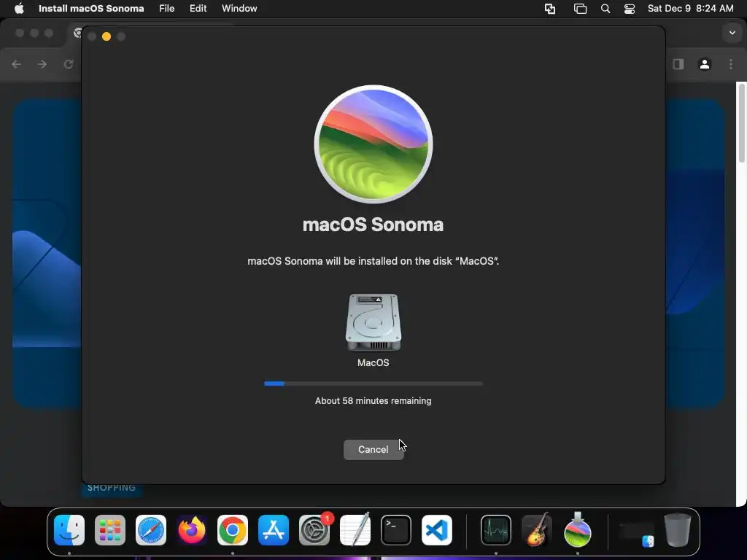The image size is (747, 560).
Task: Click the Install macOS Sonoma Dock icon
Action: (x=578, y=529)
